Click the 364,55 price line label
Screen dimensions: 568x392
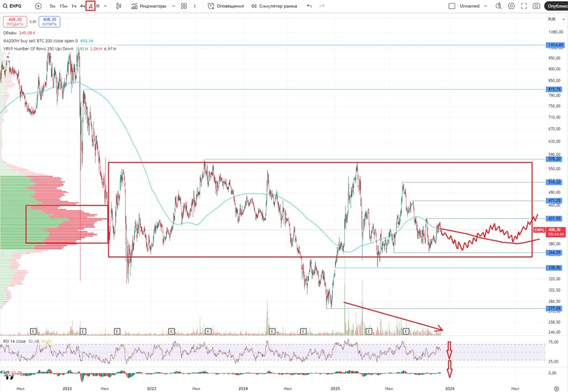(x=554, y=252)
